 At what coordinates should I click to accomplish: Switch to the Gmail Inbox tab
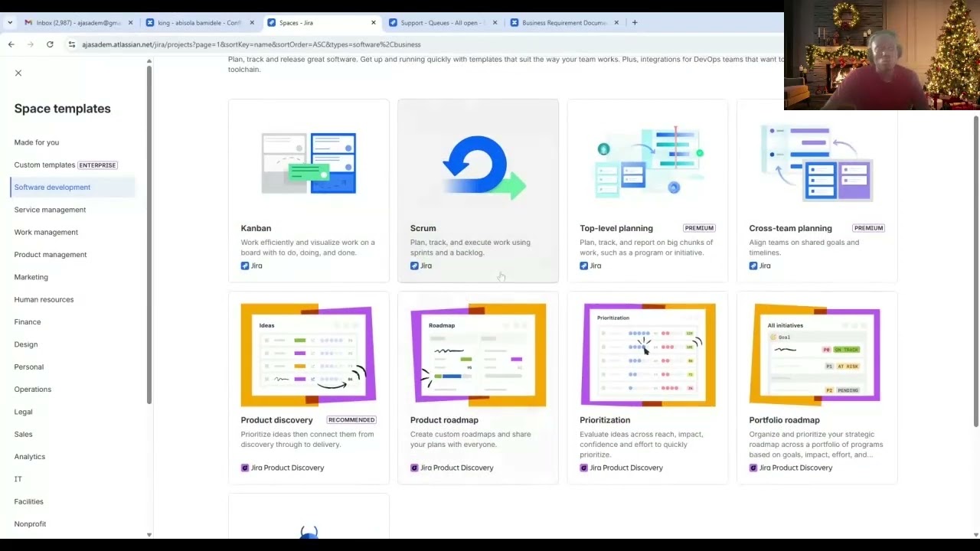(x=78, y=23)
